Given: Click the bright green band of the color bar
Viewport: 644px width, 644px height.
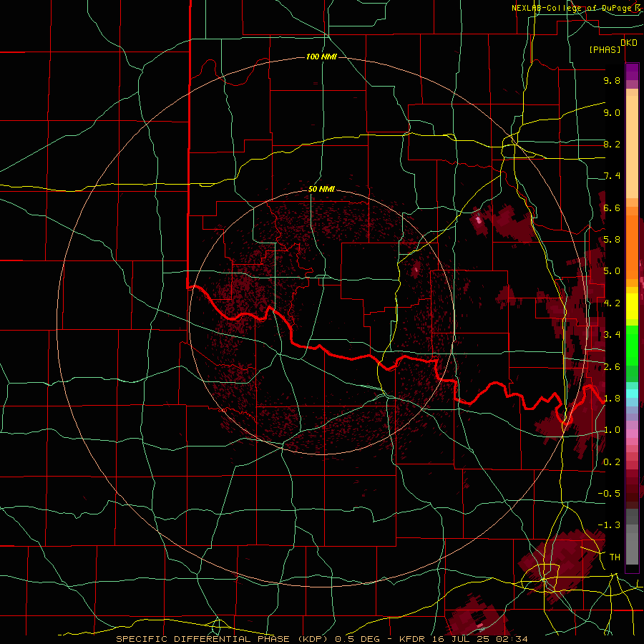Looking at the screenshot, I should point(632,346).
